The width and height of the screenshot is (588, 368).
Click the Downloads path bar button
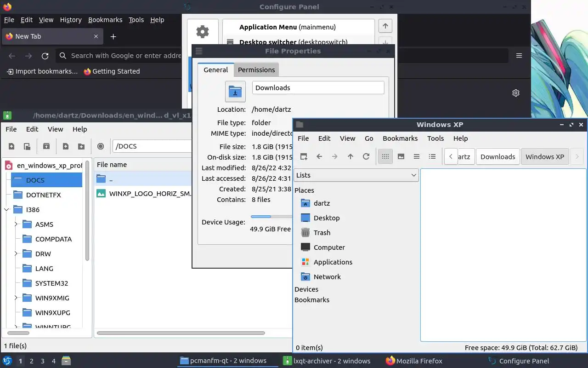[x=498, y=156]
